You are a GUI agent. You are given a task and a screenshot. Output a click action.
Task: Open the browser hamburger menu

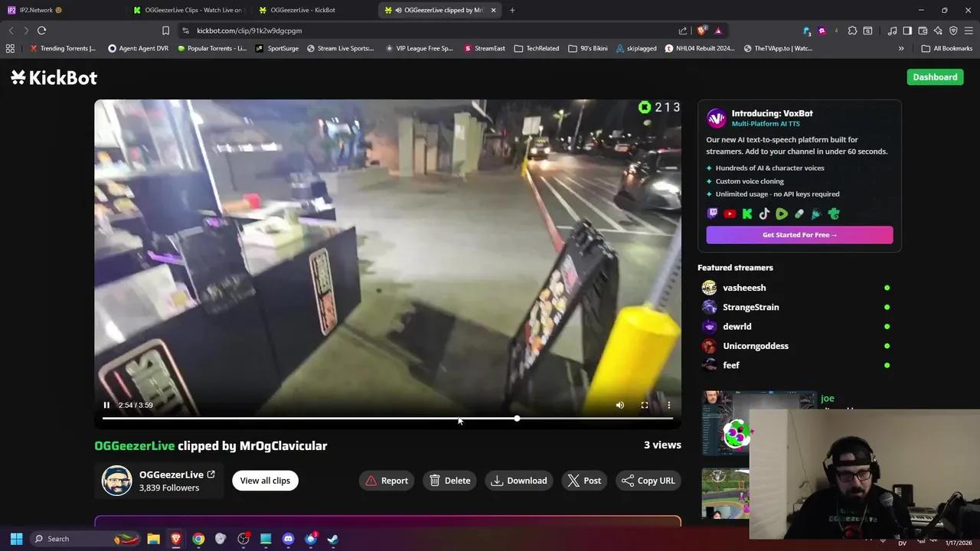click(969, 31)
